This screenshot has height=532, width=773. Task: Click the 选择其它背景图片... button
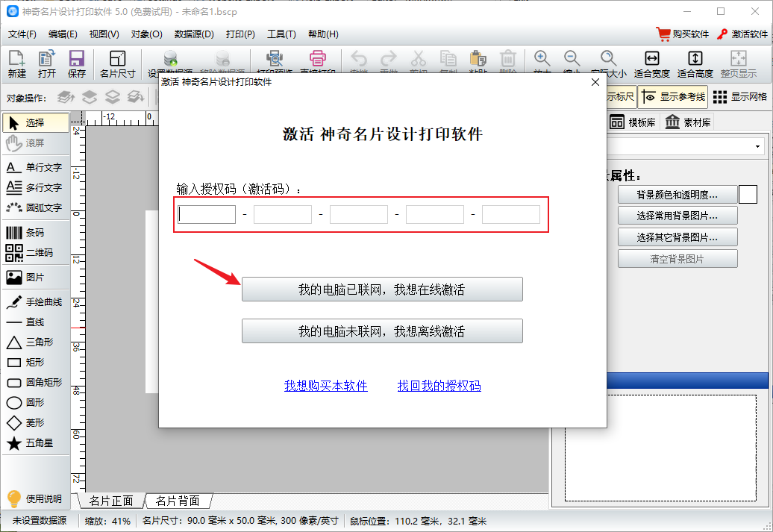677,237
